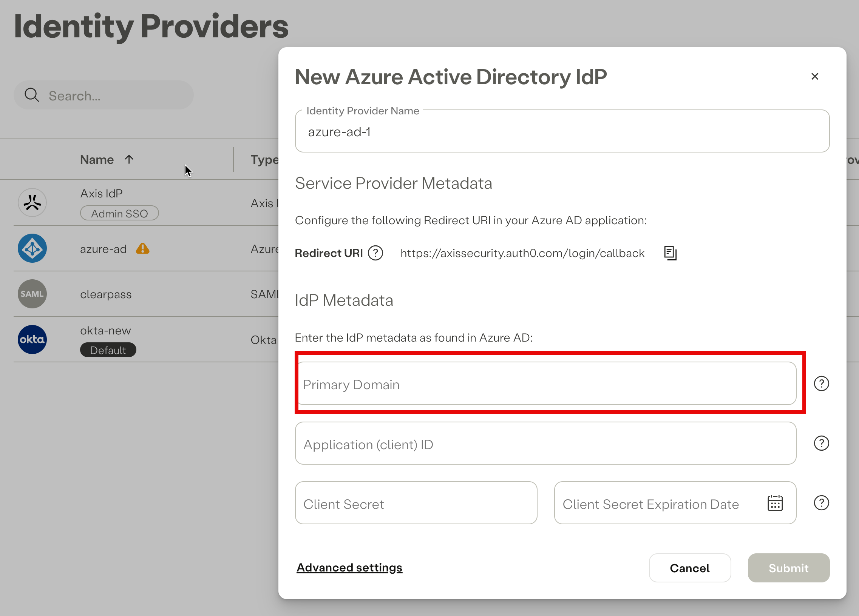Click the SAML icon for clearpass
This screenshot has height=616, width=859.
[32, 294]
